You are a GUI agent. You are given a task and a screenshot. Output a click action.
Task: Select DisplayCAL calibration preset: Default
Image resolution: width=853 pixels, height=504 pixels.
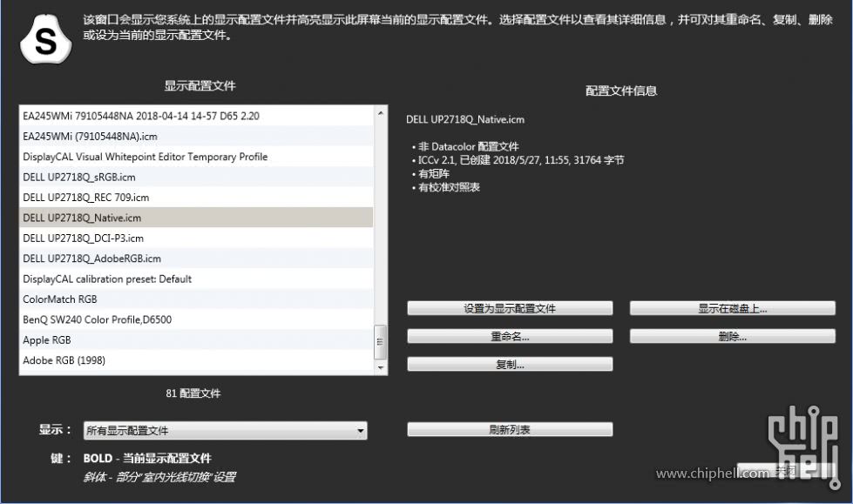tap(196, 279)
